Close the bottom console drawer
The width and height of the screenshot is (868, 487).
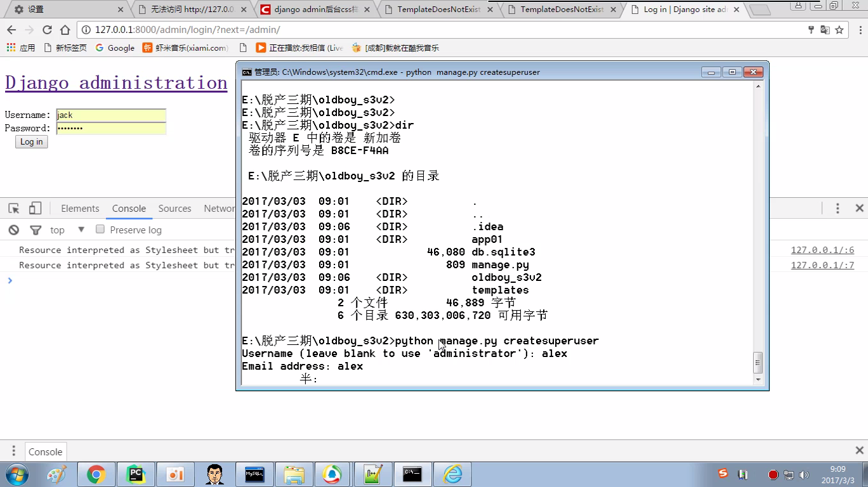(859, 451)
